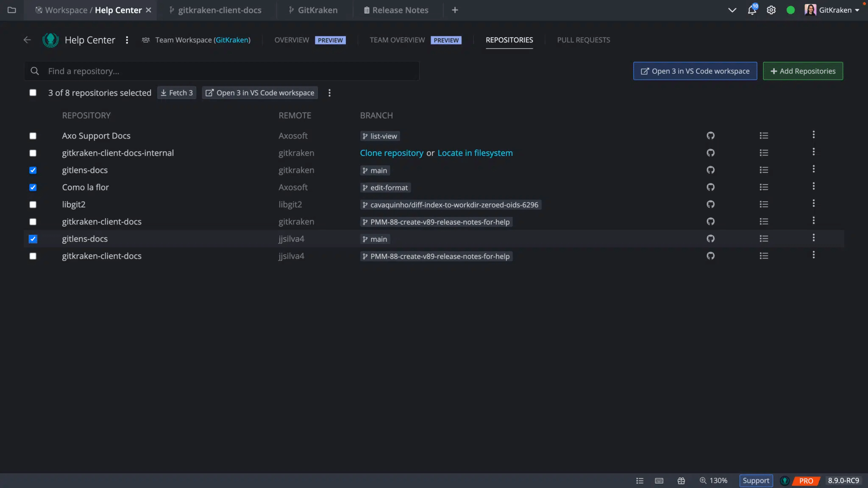Open GitKraken settings gear

click(x=771, y=10)
